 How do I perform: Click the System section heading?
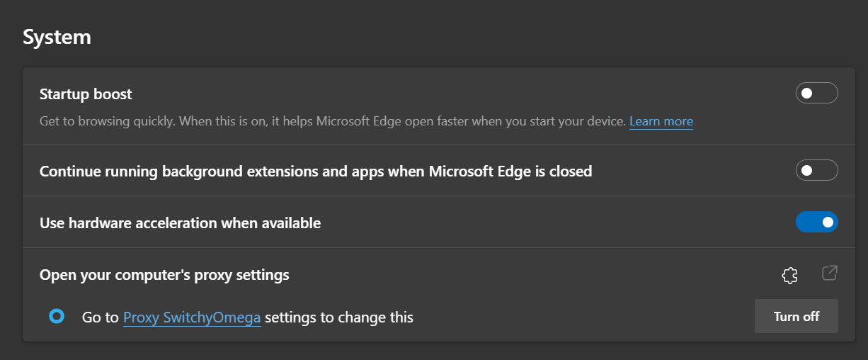click(57, 37)
